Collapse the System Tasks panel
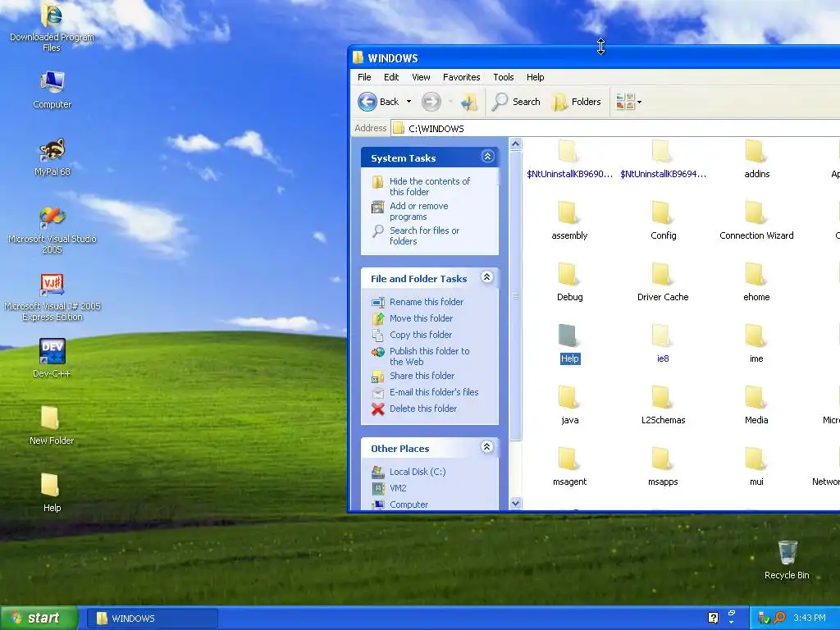 [487, 157]
